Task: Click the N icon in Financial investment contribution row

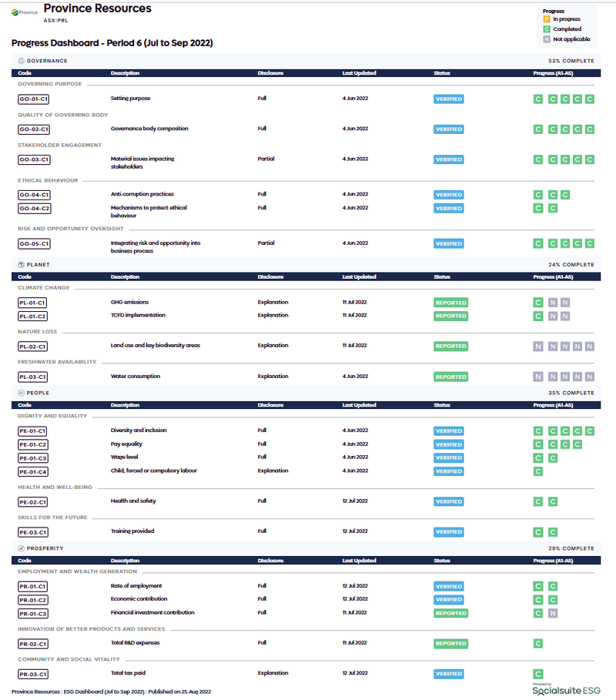Action: pyautogui.click(x=553, y=614)
